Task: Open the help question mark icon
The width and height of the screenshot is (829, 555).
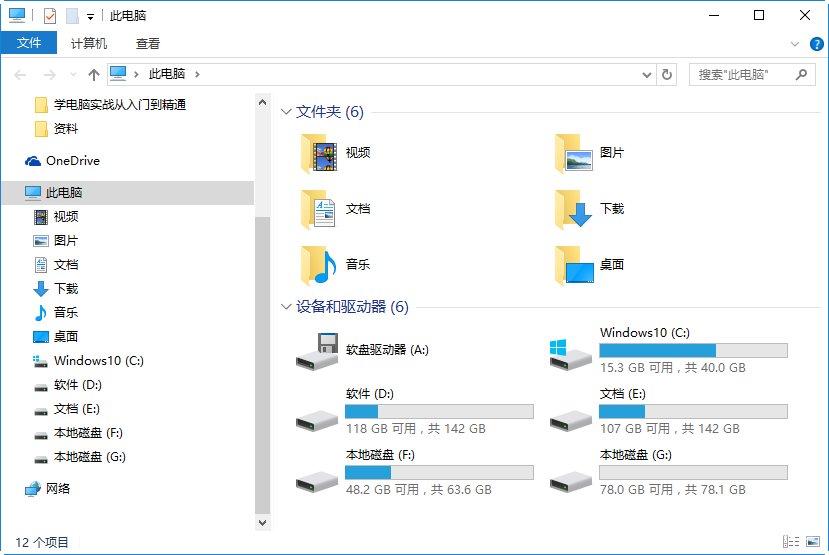Action: [816, 44]
